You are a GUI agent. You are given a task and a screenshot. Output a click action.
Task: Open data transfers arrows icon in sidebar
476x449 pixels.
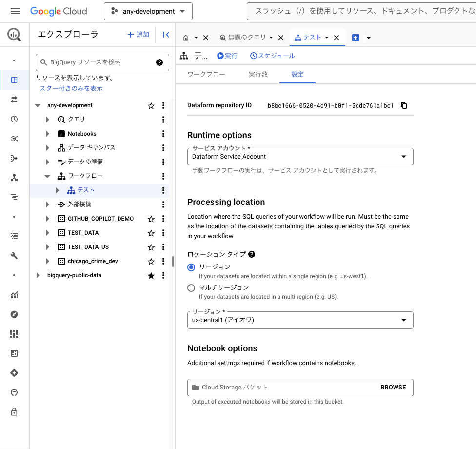(14, 100)
